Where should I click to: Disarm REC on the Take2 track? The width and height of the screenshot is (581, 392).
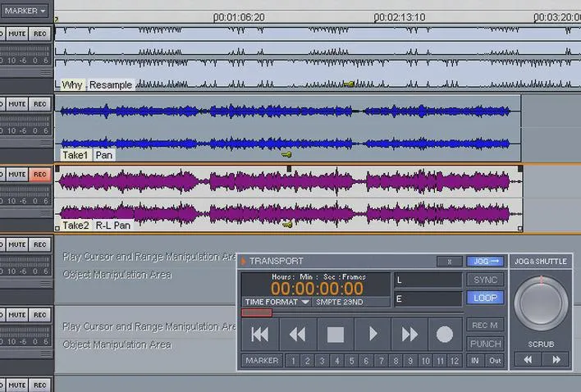pyautogui.click(x=39, y=175)
